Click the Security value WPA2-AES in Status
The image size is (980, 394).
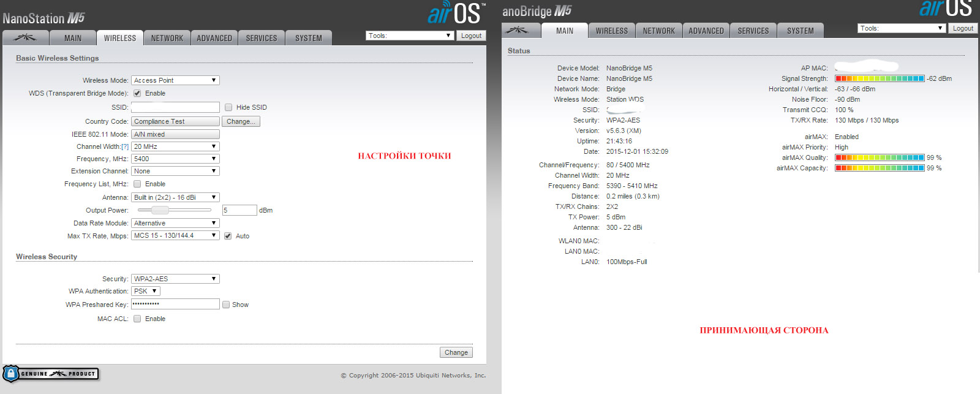623,120
